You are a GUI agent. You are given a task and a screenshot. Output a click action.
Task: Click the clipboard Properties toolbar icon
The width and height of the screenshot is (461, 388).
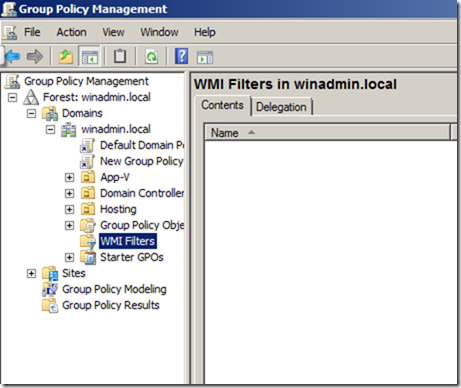(x=120, y=56)
